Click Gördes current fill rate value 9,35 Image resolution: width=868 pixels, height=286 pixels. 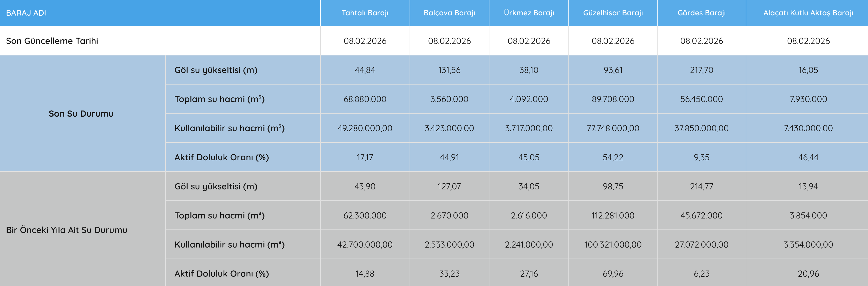click(x=701, y=157)
